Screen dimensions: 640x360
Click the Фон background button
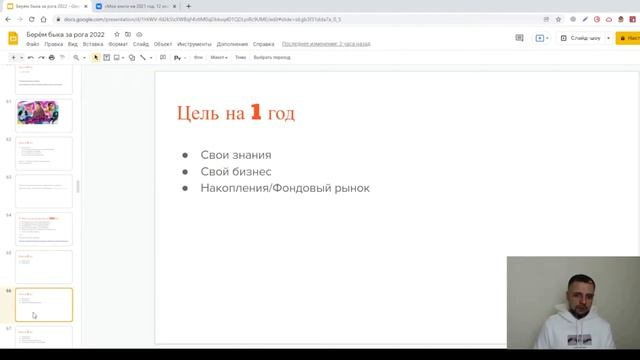click(x=198, y=58)
